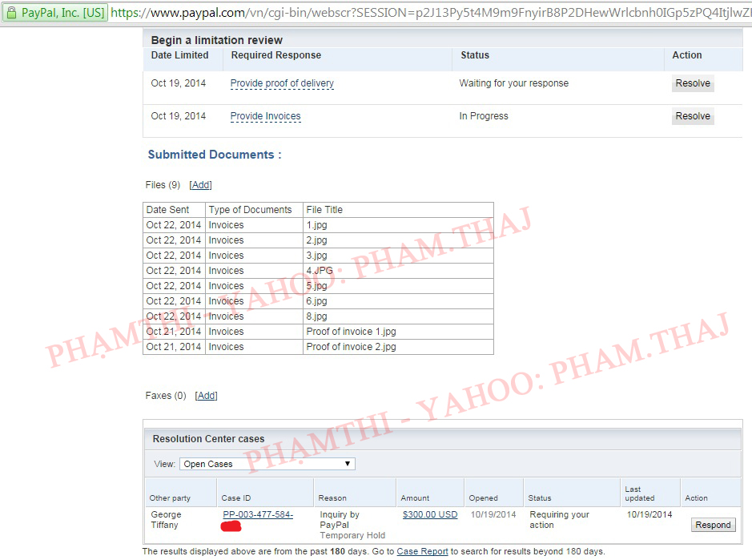This screenshot has height=560, width=752.
Task: Select file title 3.jpg
Action: point(316,256)
